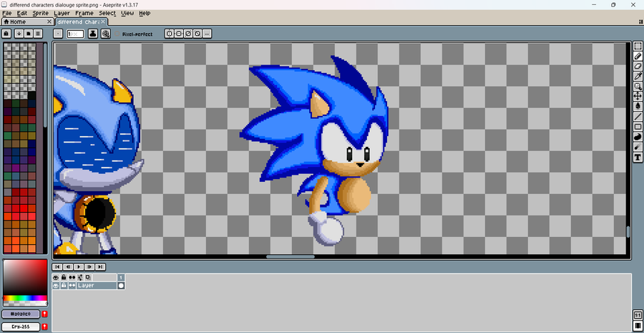644x333 pixels.
Task: Select the Rectangular Marquee tool
Action: tap(638, 46)
